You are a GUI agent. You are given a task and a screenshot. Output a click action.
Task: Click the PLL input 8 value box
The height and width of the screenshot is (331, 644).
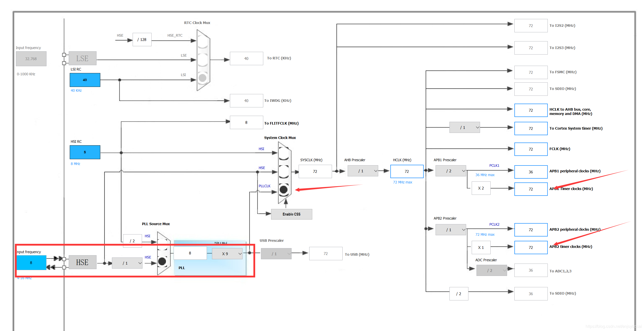[190, 253]
